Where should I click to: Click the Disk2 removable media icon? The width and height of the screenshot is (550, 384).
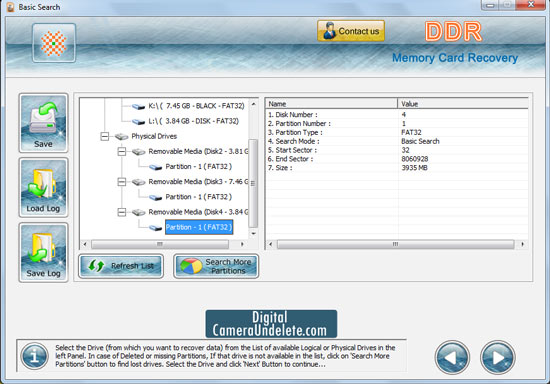click(139, 152)
